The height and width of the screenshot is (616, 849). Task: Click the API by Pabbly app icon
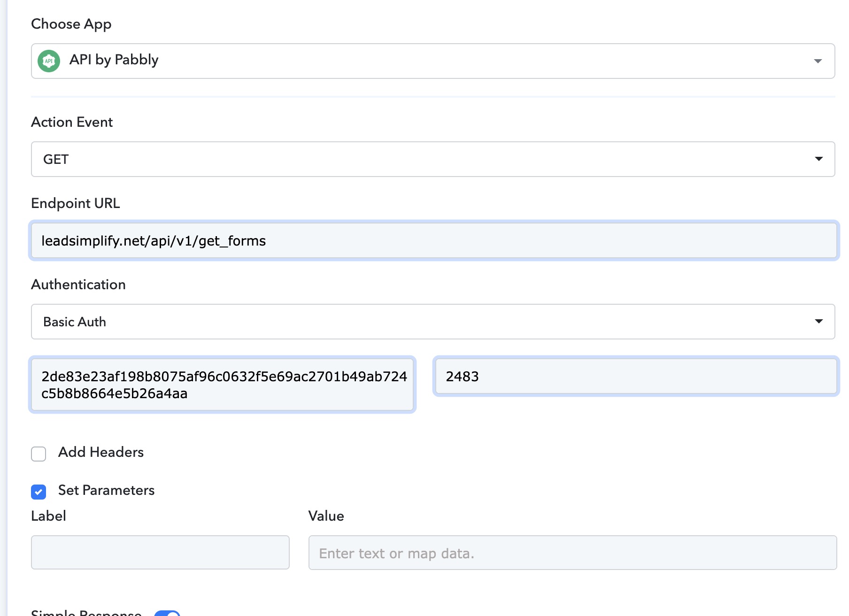coord(49,61)
